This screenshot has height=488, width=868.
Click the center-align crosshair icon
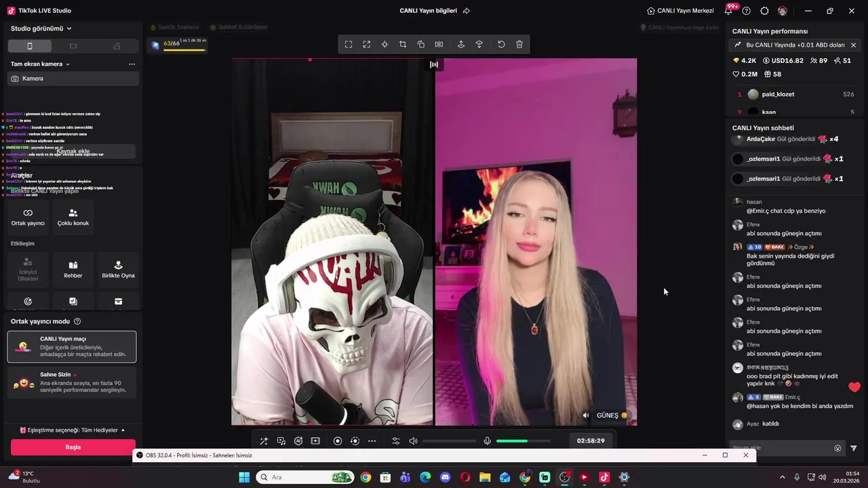(x=384, y=44)
